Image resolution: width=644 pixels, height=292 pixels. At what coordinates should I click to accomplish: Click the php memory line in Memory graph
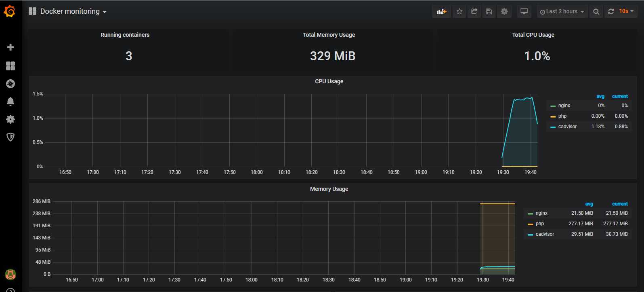pyautogui.click(x=497, y=204)
